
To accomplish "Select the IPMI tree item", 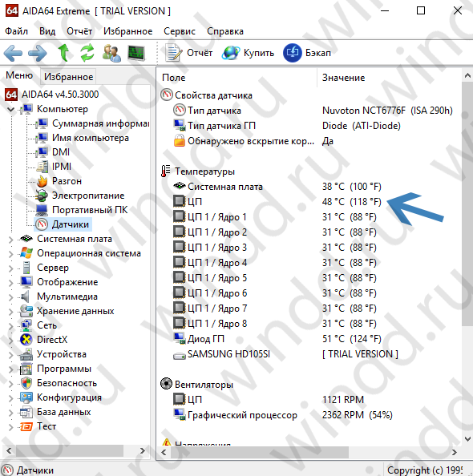I will pos(54,167).
